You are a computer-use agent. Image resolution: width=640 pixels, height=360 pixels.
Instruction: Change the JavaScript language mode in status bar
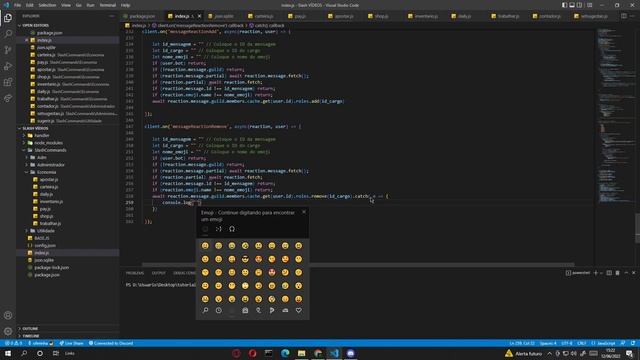[x=604, y=343]
